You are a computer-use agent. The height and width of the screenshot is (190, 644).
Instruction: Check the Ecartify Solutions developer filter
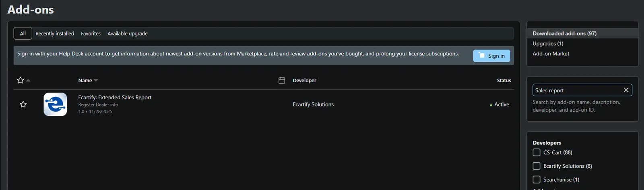pos(536,166)
